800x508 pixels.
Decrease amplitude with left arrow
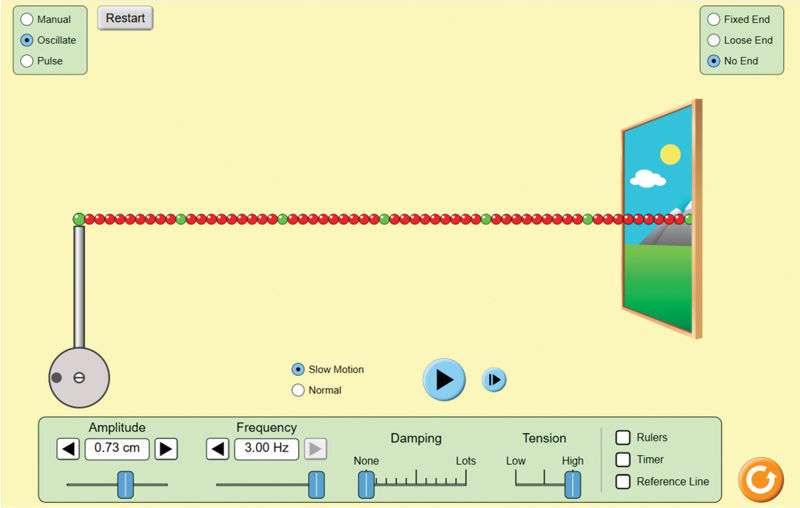pyautogui.click(x=68, y=449)
